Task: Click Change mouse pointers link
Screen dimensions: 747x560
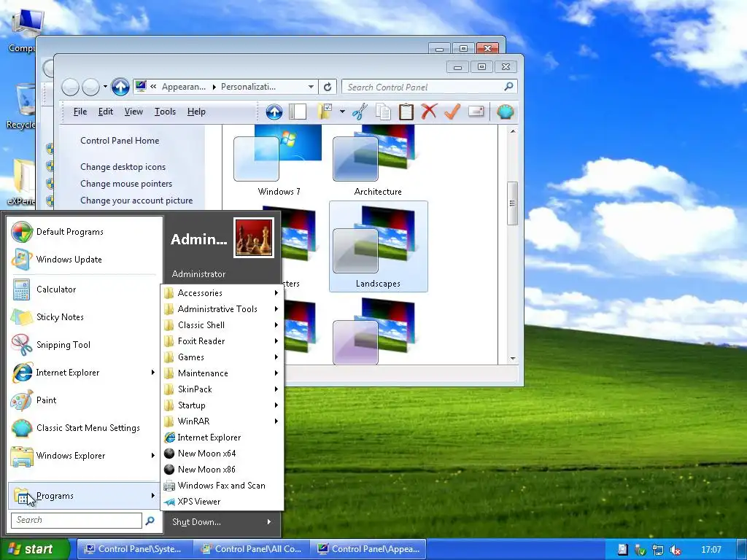Action: (x=126, y=184)
